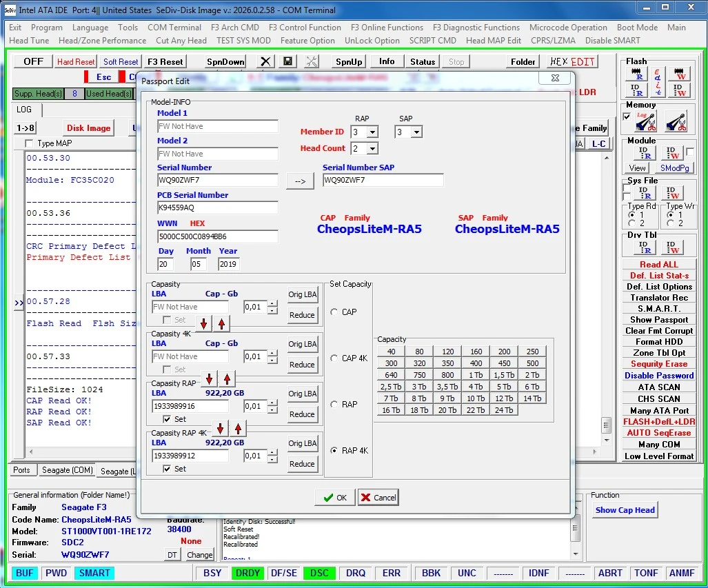Click the Drv Tbl ID read icon
This screenshot has height=588, width=708.
(x=645, y=247)
